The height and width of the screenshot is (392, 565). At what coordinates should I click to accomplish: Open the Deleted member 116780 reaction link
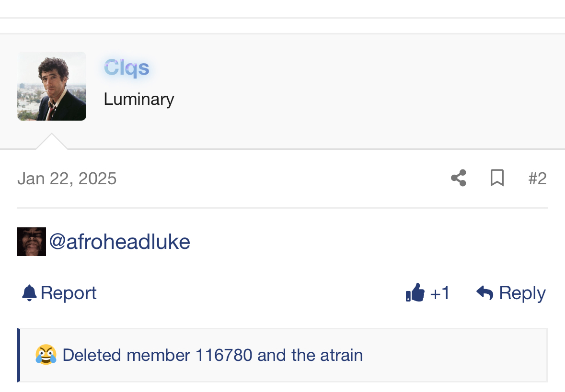pyautogui.click(x=157, y=355)
